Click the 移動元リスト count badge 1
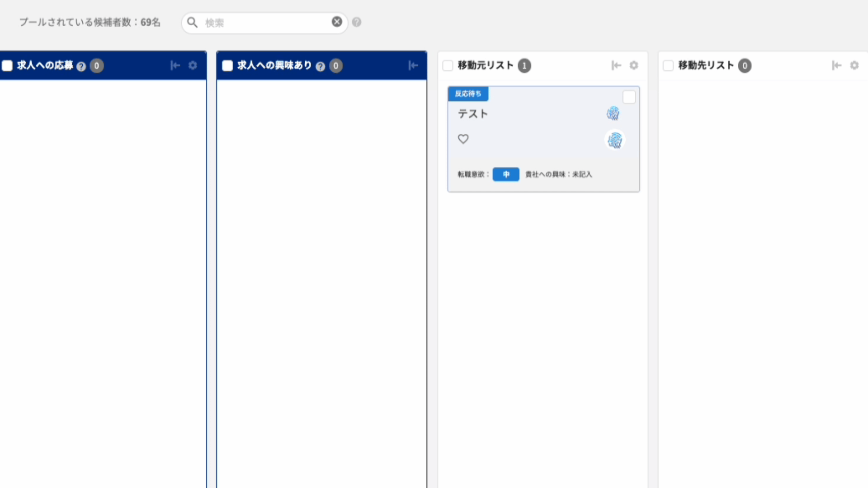Viewport: 868px width, 488px height. click(524, 66)
